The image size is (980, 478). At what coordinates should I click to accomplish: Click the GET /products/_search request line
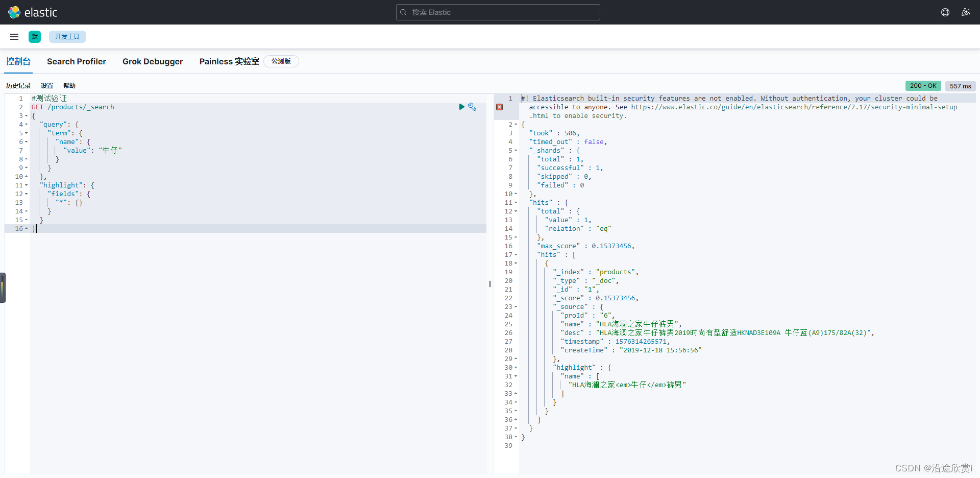click(73, 107)
